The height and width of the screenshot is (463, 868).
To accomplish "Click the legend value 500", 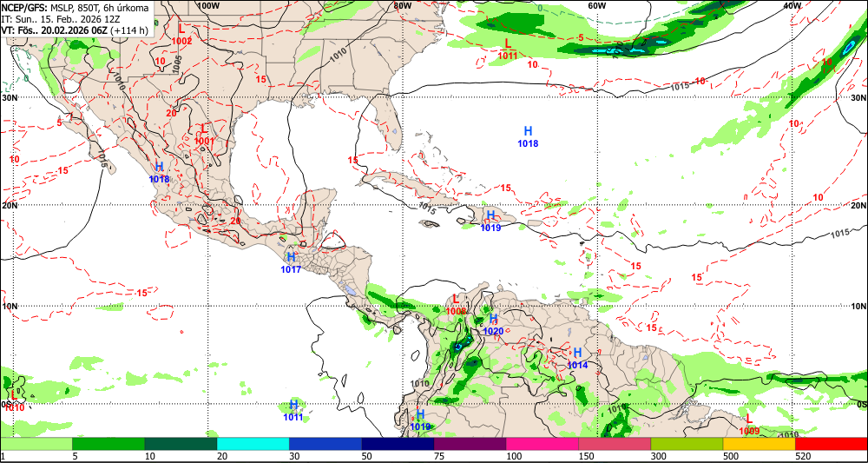I will [730, 456].
